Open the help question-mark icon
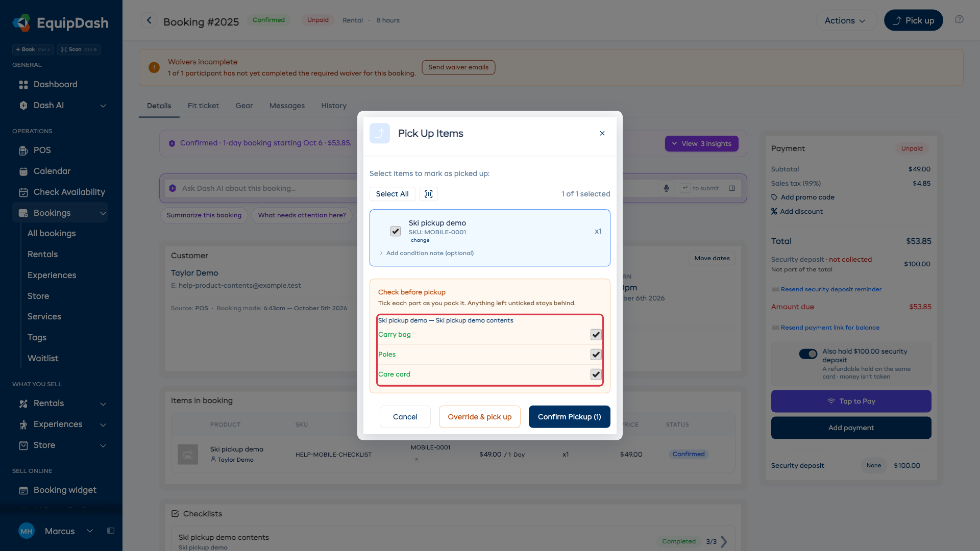 (960, 19)
